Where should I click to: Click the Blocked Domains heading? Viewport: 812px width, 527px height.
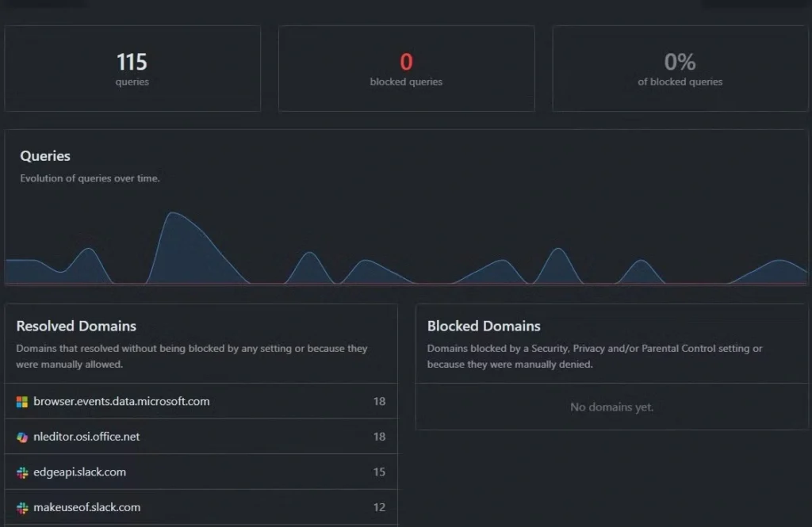point(484,326)
